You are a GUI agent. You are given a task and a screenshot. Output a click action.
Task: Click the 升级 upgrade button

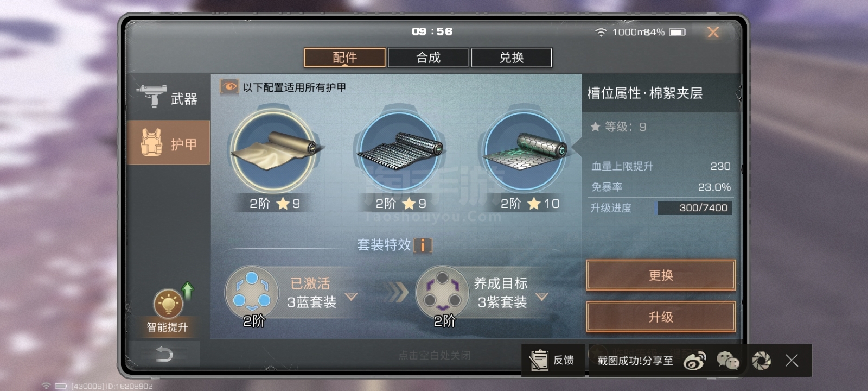click(661, 317)
